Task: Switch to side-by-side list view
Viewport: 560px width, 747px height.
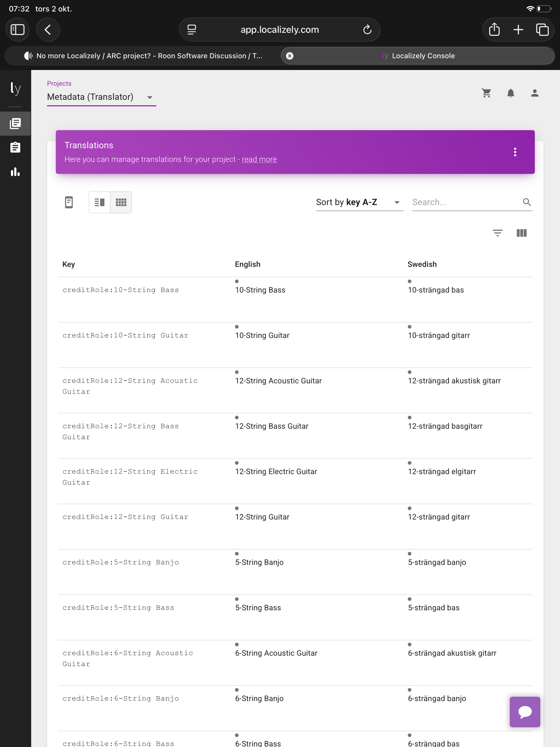Action: (x=99, y=202)
